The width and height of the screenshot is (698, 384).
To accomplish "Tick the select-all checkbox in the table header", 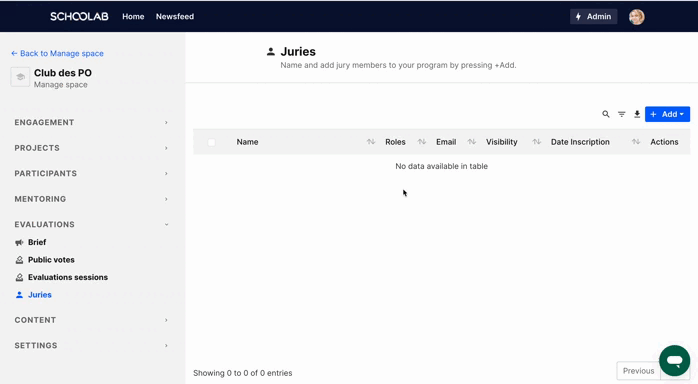I will click(x=211, y=142).
